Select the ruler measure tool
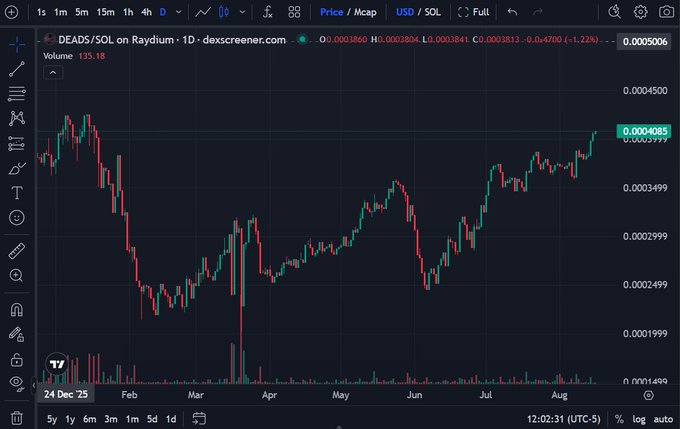 [x=17, y=251]
